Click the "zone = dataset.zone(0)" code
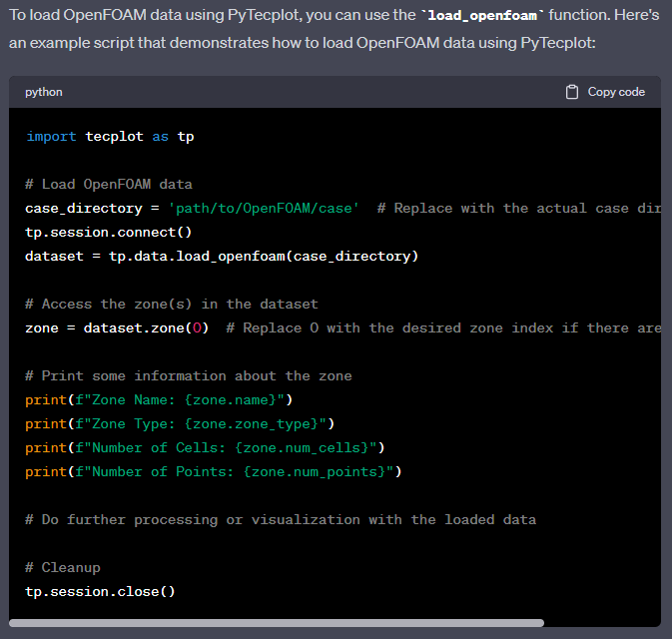Image resolution: width=672 pixels, height=639 pixels. (x=117, y=328)
